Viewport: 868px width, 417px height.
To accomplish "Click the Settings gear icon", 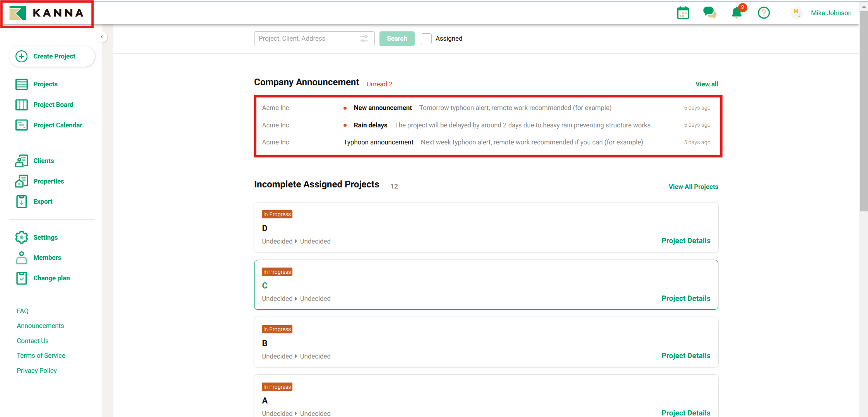I will click(22, 237).
